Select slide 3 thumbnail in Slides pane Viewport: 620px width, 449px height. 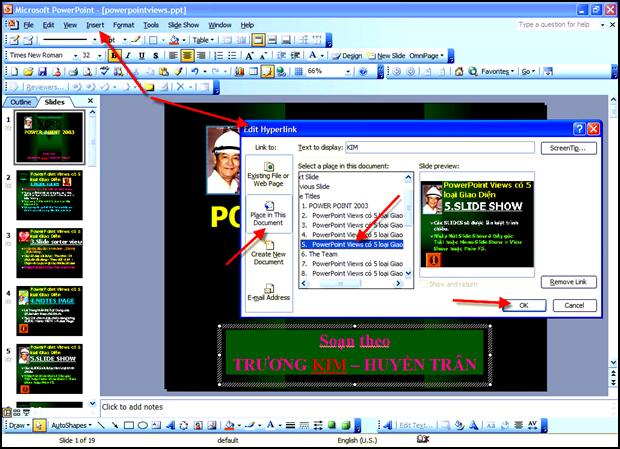click(49, 253)
